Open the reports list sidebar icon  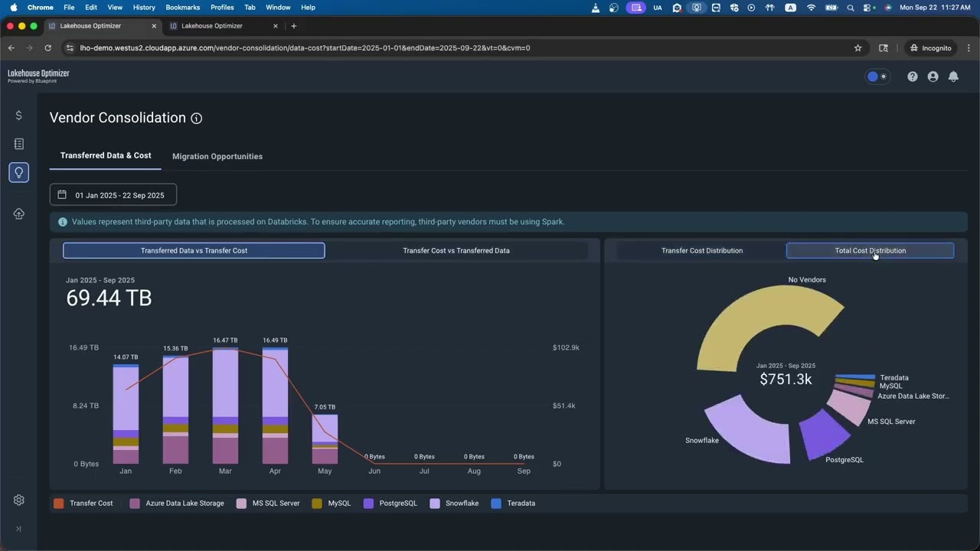(x=18, y=144)
